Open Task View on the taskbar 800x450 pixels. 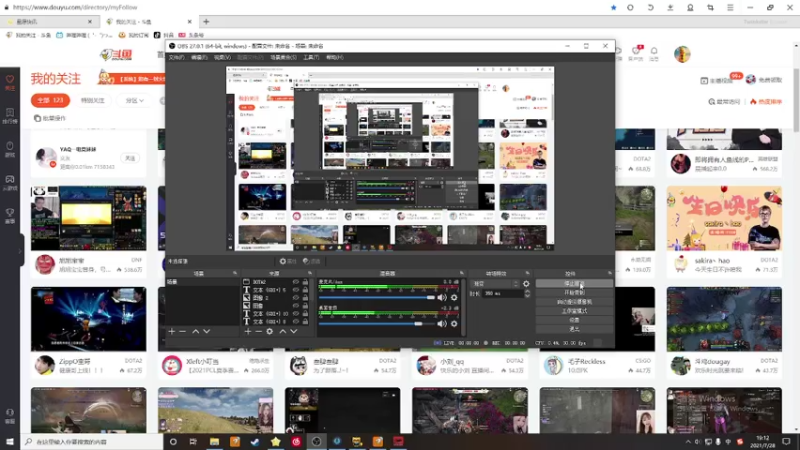point(193,442)
